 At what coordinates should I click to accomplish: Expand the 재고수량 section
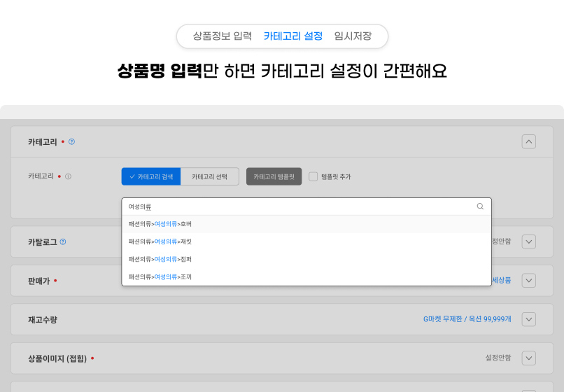[x=529, y=319]
